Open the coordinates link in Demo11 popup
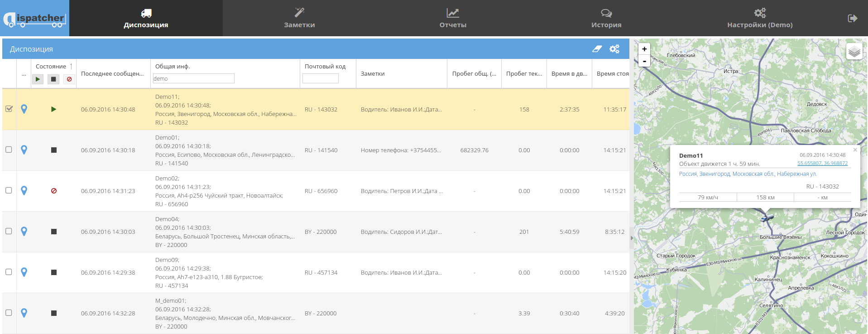Viewport: 868px width, 334px height. (x=822, y=164)
